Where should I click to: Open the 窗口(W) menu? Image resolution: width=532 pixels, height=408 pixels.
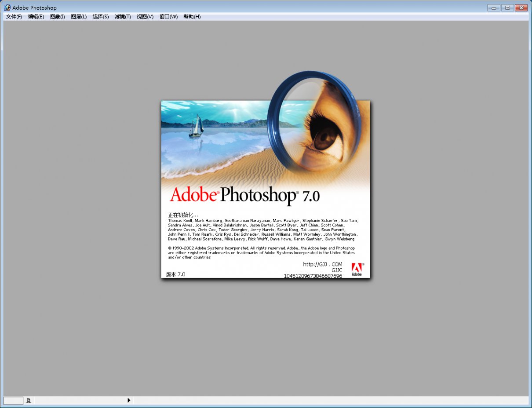pos(169,17)
